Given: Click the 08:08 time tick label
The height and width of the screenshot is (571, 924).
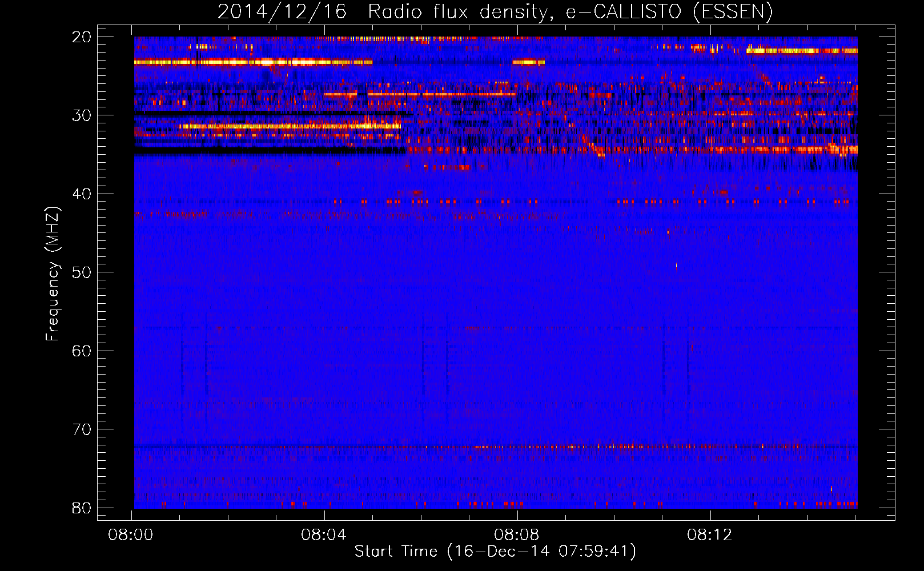Looking at the screenshot, I should (517, 535).
